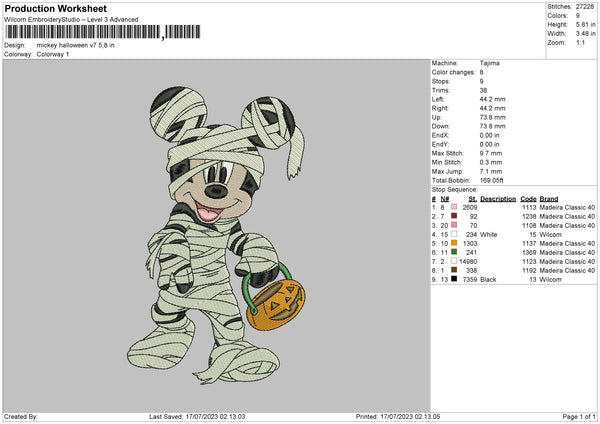Click the Brand column header
This screenshot has width=600, height=424.
point(549,198)
